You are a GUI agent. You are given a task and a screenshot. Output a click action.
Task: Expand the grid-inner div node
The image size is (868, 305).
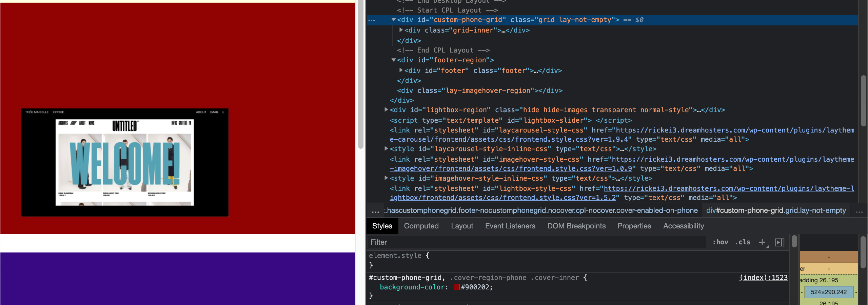click(401, 30)
